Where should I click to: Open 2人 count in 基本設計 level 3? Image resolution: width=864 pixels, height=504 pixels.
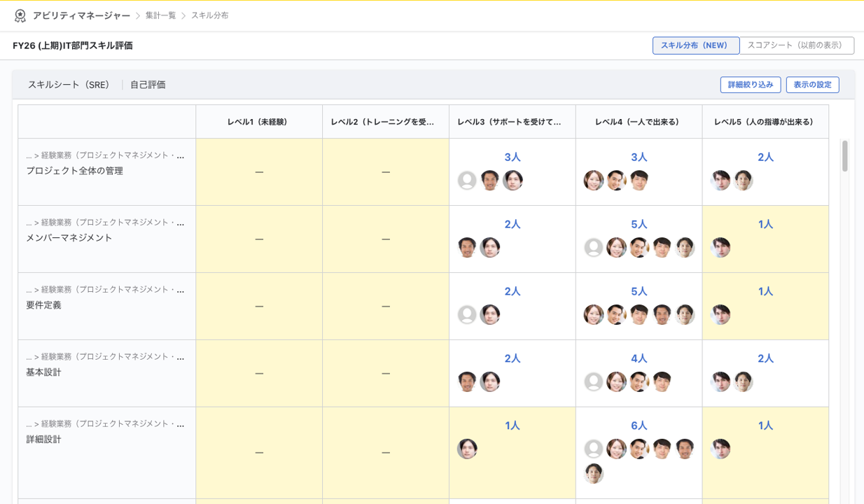(x=513, y=359)
